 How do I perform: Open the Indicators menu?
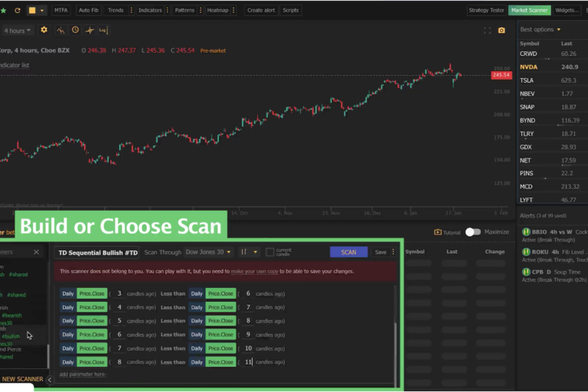(x=150, y=11)
